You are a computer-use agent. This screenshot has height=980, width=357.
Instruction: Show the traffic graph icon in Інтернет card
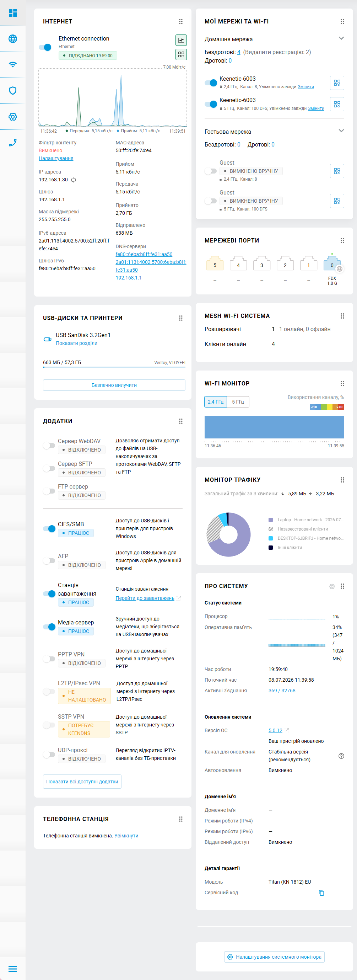coord(181,40)
